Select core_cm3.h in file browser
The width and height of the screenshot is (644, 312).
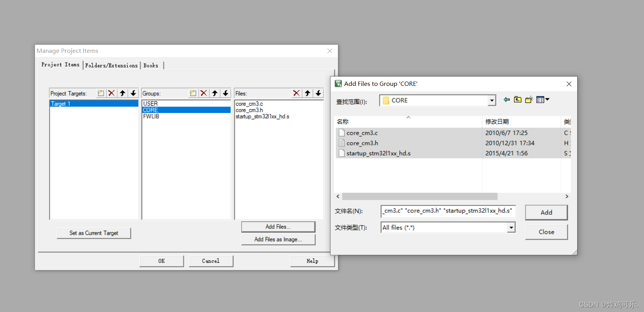coord(362,143)
